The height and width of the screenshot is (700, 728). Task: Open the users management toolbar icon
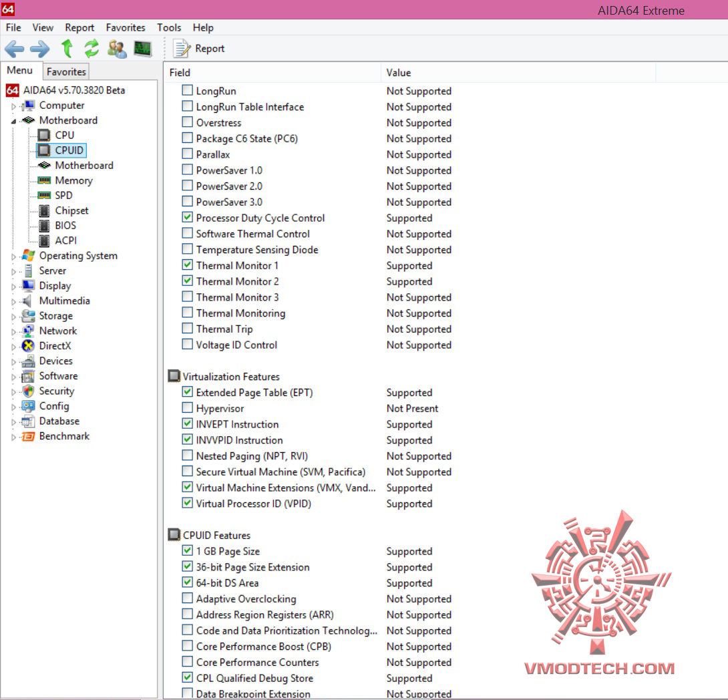pos(117,49)
